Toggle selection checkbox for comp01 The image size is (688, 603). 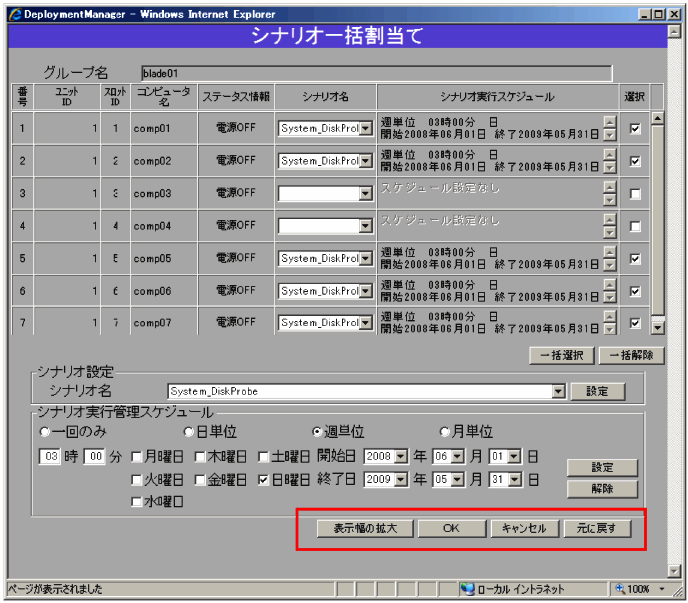pos(634,129)
